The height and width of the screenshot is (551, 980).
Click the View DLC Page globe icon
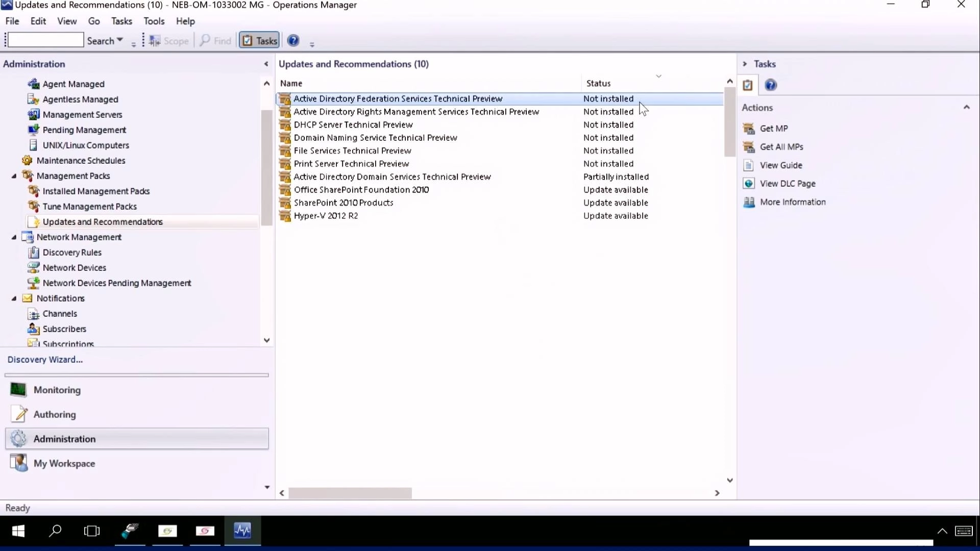coord(749,184)
